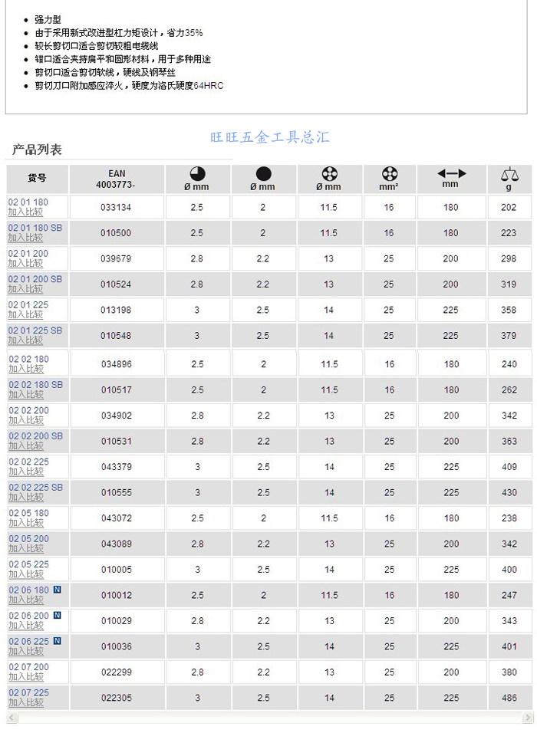Open product link 02 01 225 SB
Image resolution: width=537 pixels, height=756 pixels.
click(x=35, y=330)
